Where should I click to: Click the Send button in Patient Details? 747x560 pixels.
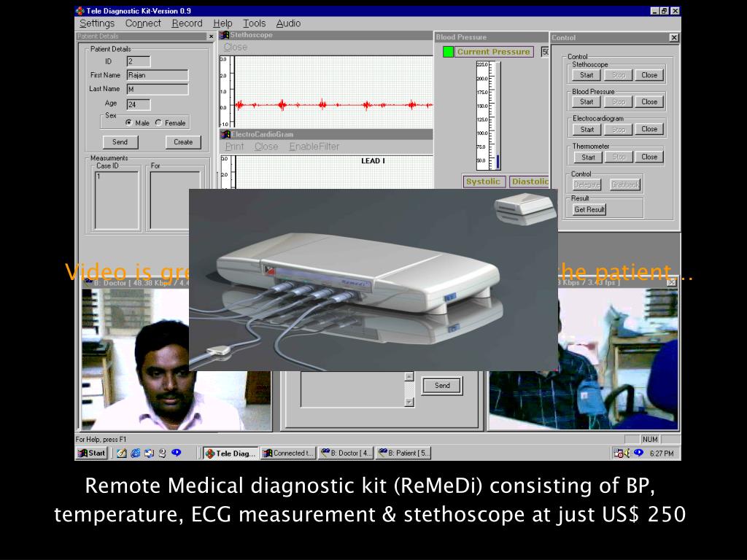pyautogui.click(x=120, y=142)
